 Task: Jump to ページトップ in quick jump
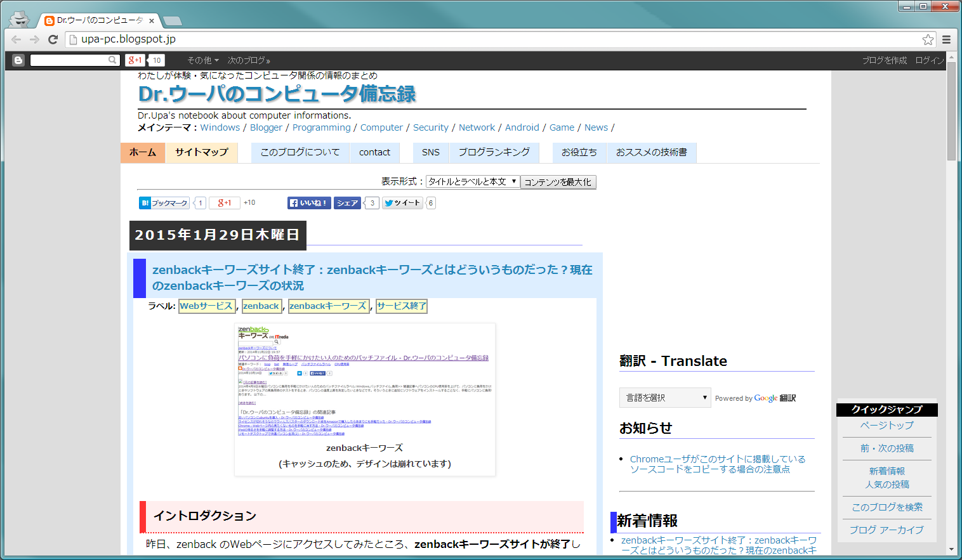[887, 426]
